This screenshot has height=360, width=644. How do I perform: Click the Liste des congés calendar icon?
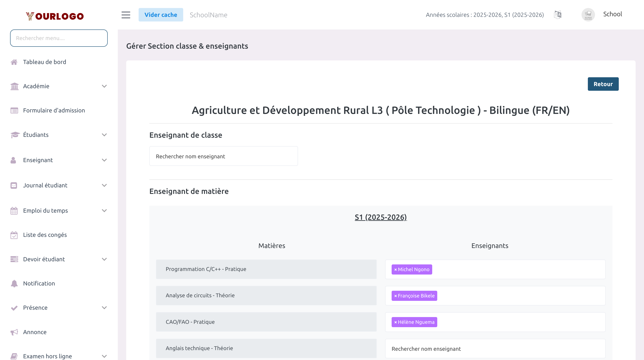click(14, 235)
